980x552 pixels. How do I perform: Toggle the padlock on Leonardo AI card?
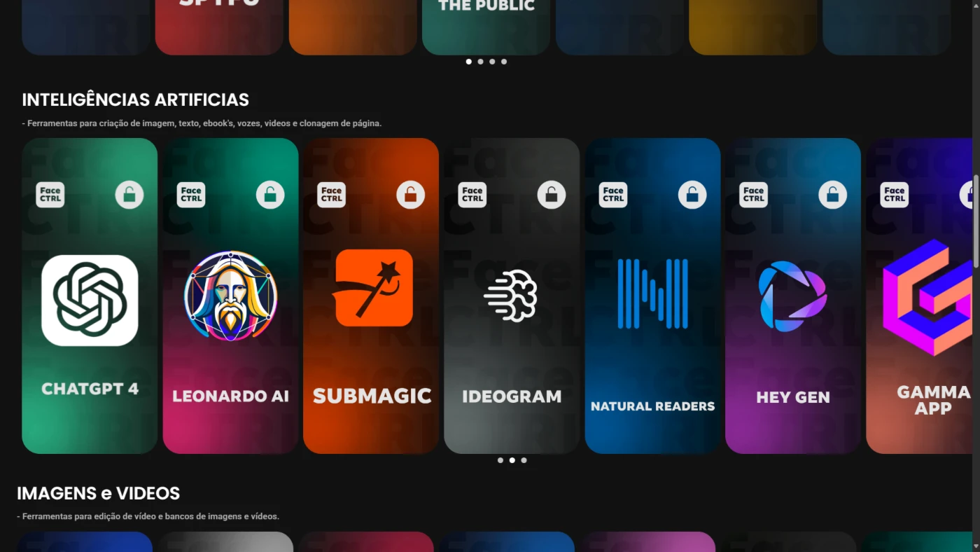click(270, 195)
